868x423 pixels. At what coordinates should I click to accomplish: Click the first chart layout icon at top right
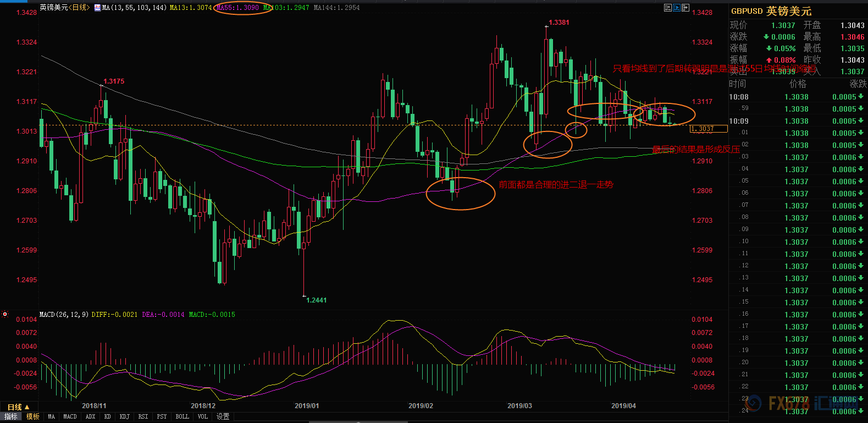pos(668,8)
